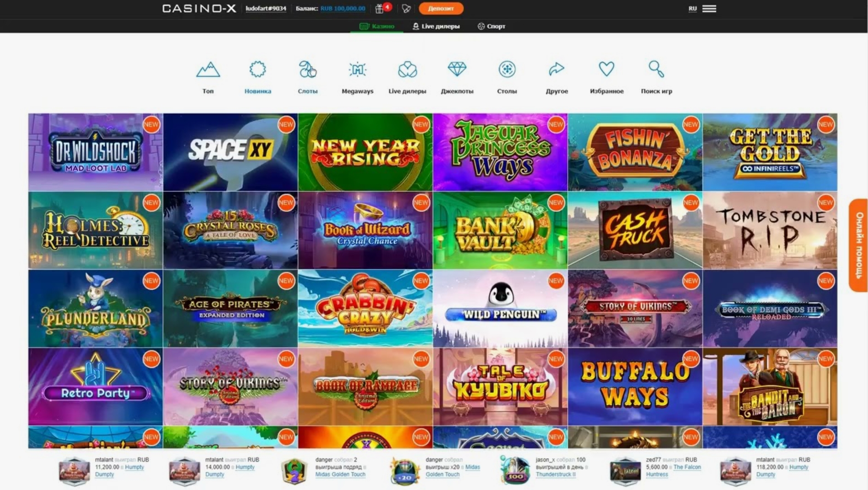Screen dimensions: 868x490
Task: Open The Falcon Huntress winner link
Action: point(673,471)
